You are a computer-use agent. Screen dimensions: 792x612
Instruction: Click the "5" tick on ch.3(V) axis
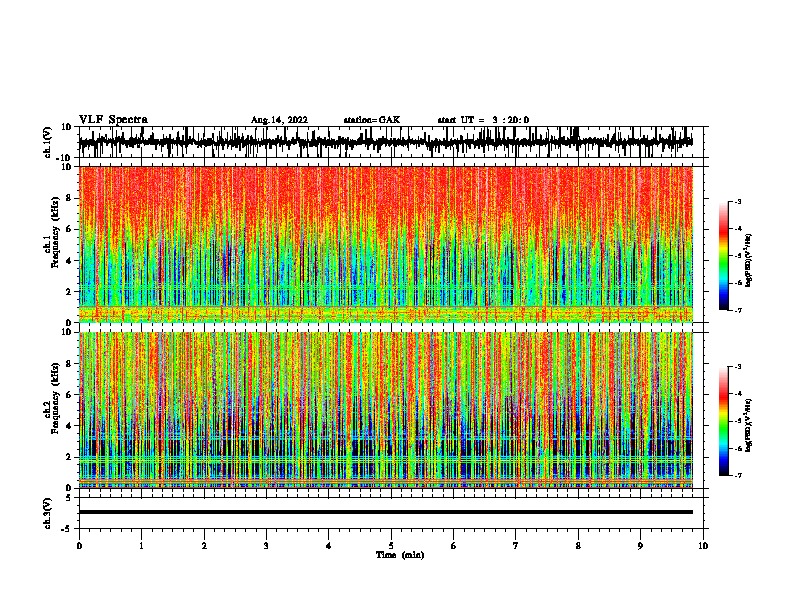(x=69, y=498)
